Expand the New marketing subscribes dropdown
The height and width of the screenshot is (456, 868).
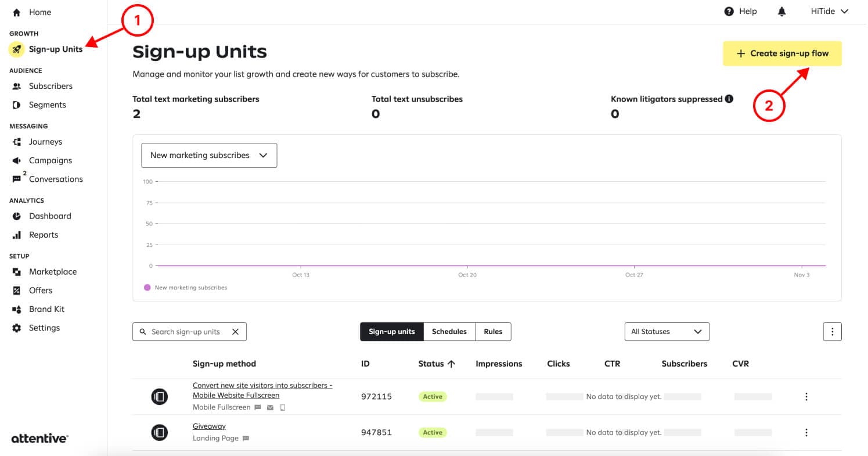(209, 156)
